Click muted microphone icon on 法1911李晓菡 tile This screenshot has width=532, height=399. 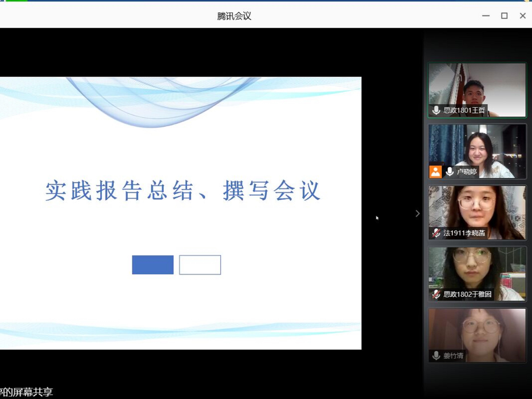[436, 233]
